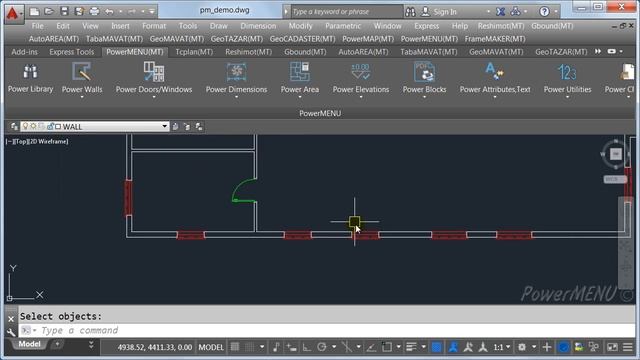This screenshot has width=640, height=360.
Task: Click the Plot printer icon
Action: pyautogui.click(x=94, y=11)
